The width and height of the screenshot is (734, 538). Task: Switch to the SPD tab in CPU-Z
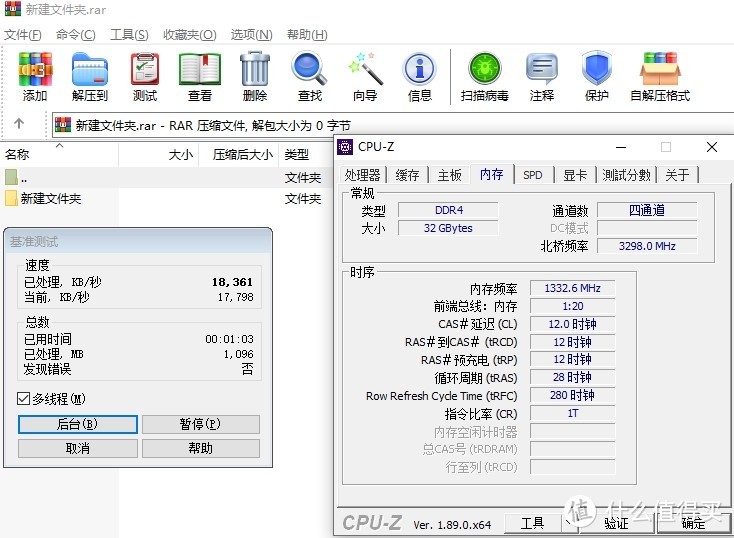[x=533, y=175]
